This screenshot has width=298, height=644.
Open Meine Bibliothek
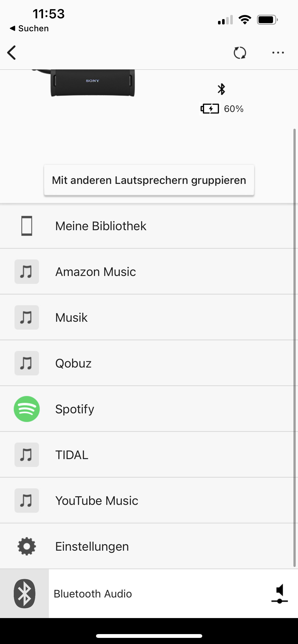pos(101,226)
